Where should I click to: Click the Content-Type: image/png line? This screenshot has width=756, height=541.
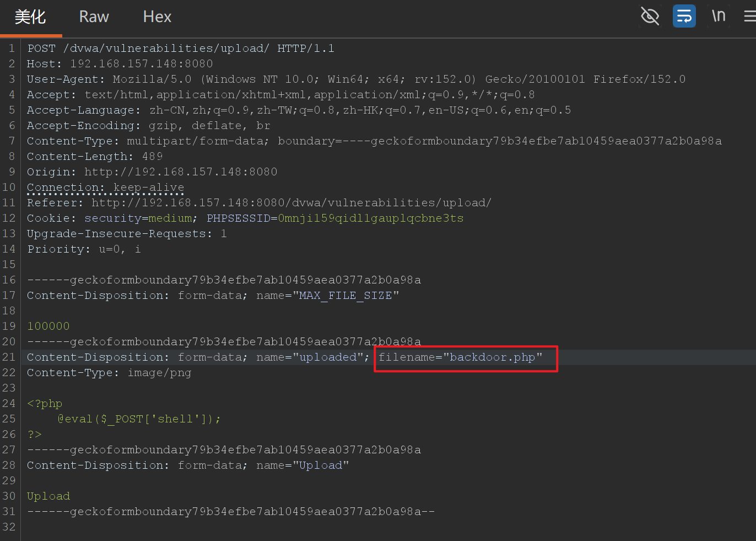(109, 373)
